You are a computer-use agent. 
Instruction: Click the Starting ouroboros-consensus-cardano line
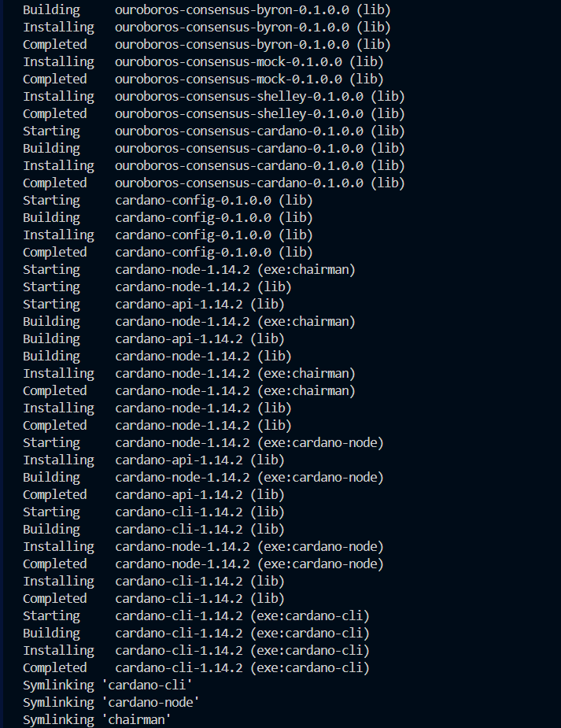[213, 131]
